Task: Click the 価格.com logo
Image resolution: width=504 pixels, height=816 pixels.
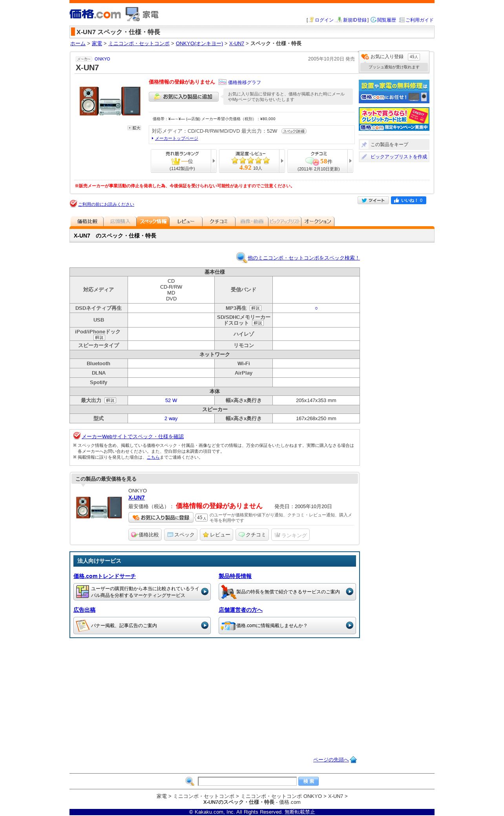Action: pos(95,14)
